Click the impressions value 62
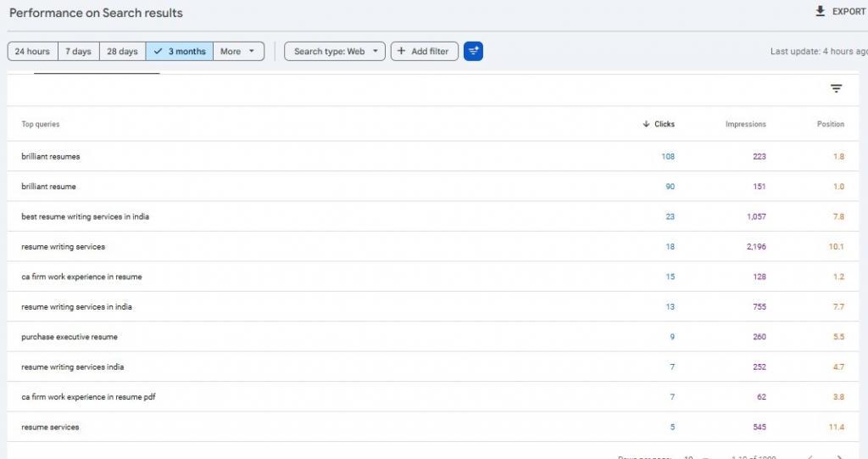The image size is (868, 459). [762, 397]
